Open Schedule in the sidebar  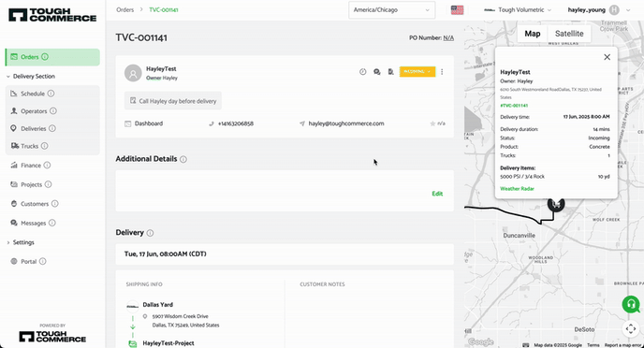click(x=33, y=94)
